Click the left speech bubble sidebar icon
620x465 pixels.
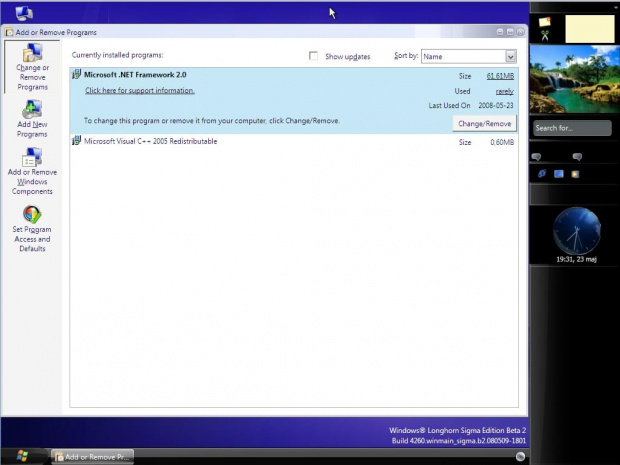[x=537, y=157]
